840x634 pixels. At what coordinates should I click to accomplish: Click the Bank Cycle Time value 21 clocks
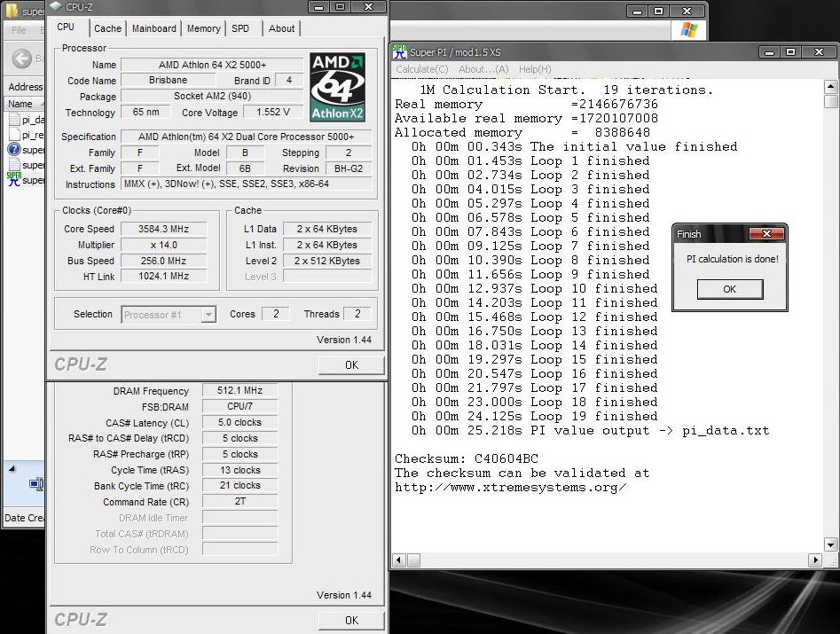coord(239,486)
